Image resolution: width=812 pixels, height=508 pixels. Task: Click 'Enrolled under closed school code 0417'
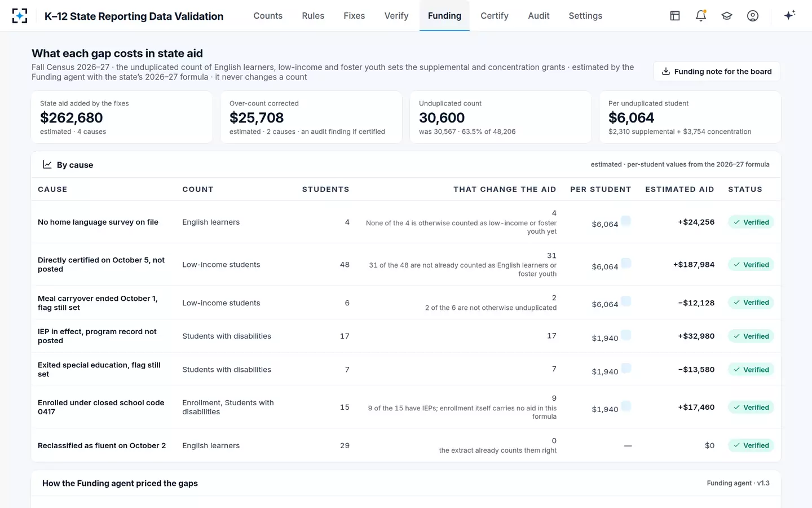[101, 407]
